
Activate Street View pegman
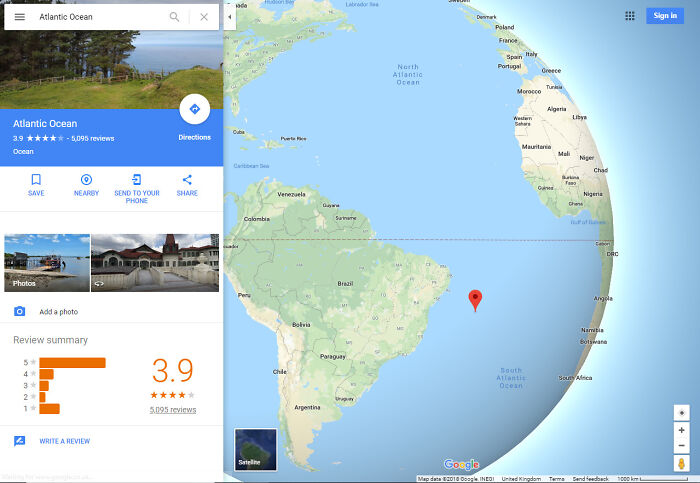(681, 463)
